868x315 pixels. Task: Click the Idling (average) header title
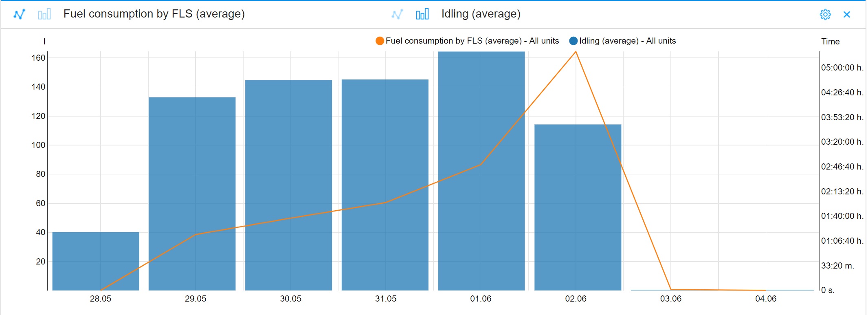[481, 14]
